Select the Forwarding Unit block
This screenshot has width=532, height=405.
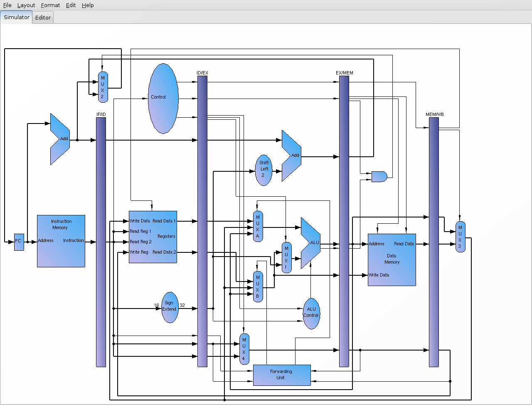coord(282,375)
